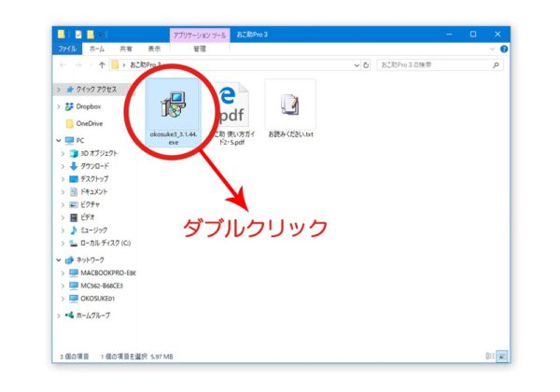Select Dropbox in the navigation pane
This screenshot has width=560, height=392.
tap(89, 106)
